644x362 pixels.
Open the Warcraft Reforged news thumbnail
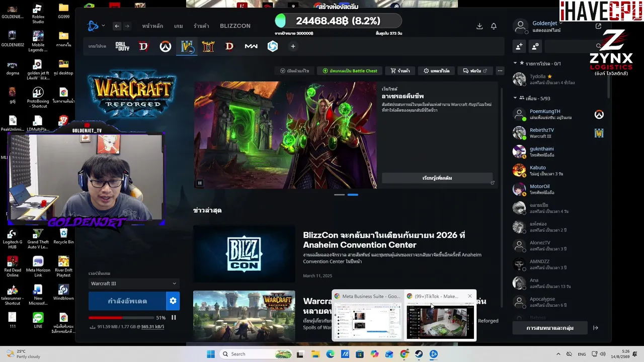click(244, 316)
